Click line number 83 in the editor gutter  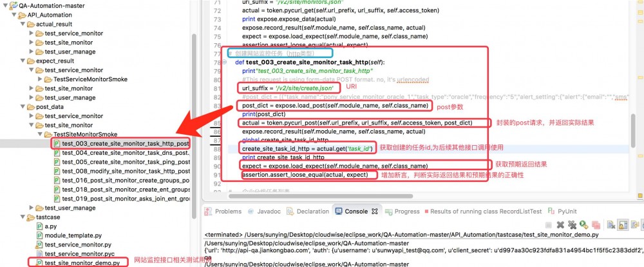[x=217, y=105]
